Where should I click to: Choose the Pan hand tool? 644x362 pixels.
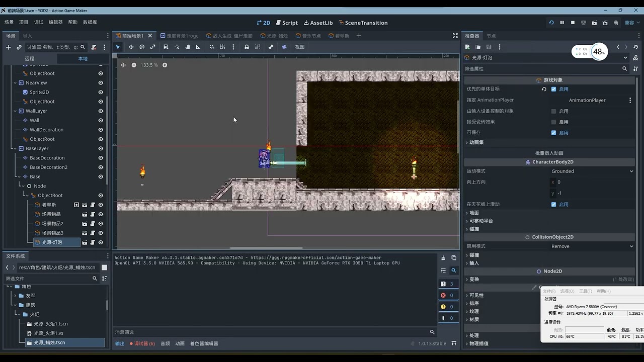point(188,47)
